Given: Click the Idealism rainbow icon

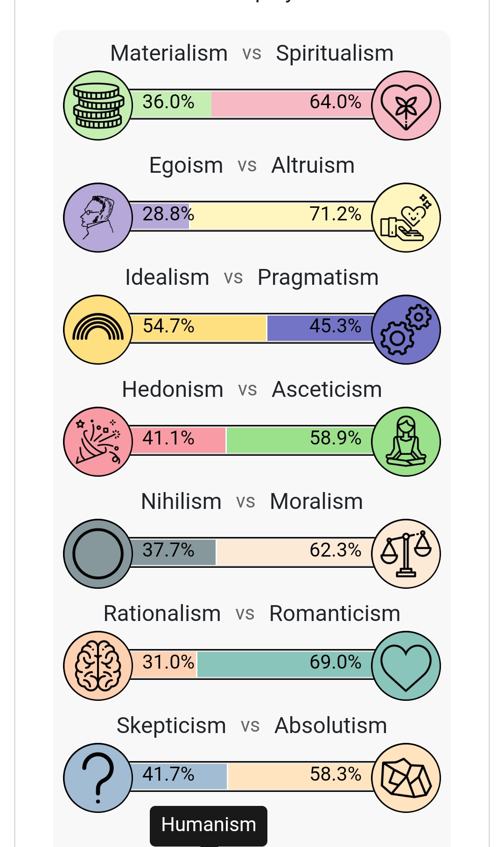Looking at the screenshot, I should [x=98, y=330].
